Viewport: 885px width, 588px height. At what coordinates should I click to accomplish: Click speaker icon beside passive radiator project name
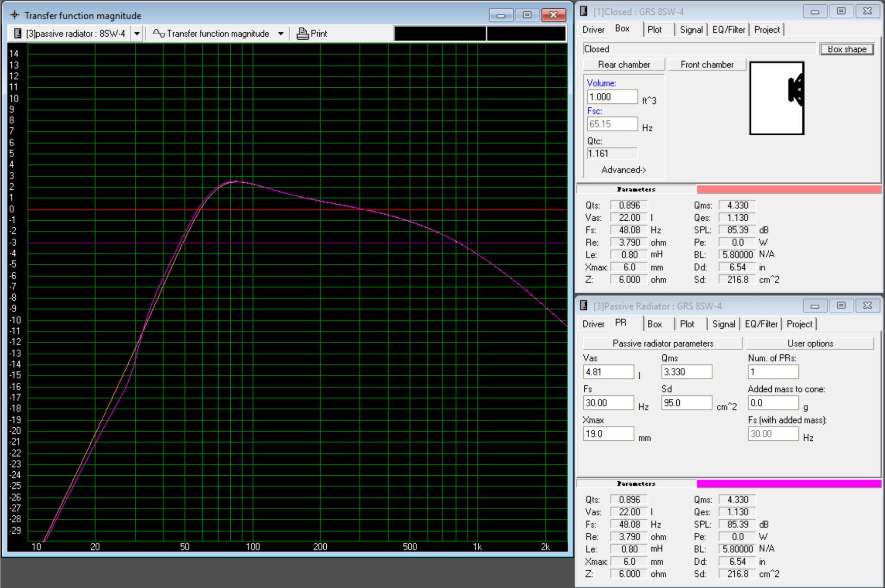pyautogui.click(x=18, y=34)
